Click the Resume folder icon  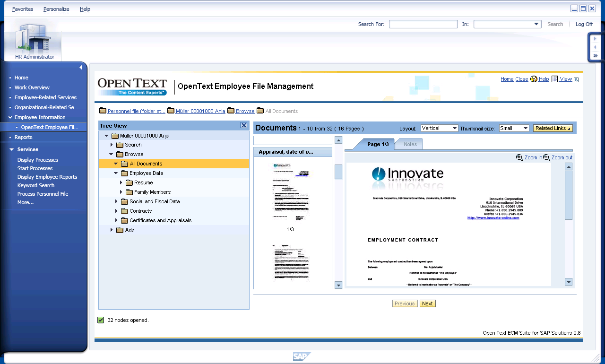(129, 182)
